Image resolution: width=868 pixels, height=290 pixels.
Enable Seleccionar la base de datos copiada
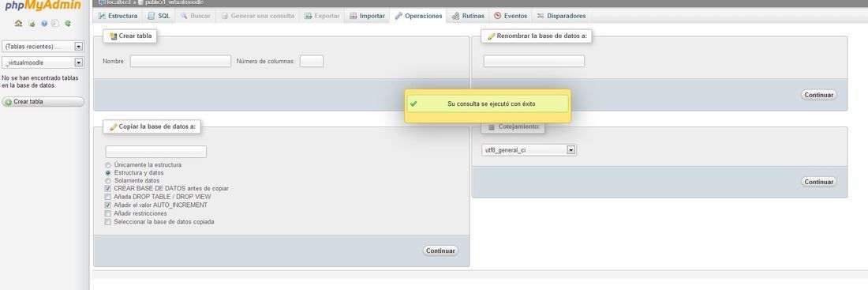[x=108, y=222]
